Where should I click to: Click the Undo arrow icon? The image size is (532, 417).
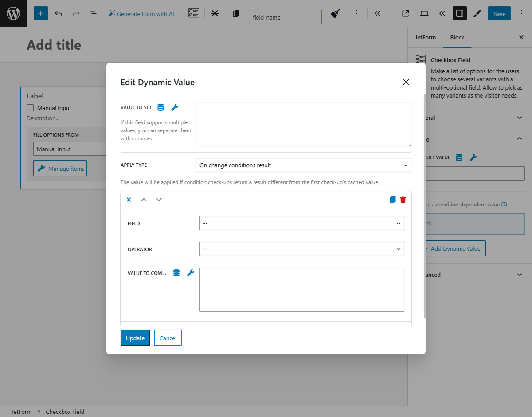pos(58,13)
